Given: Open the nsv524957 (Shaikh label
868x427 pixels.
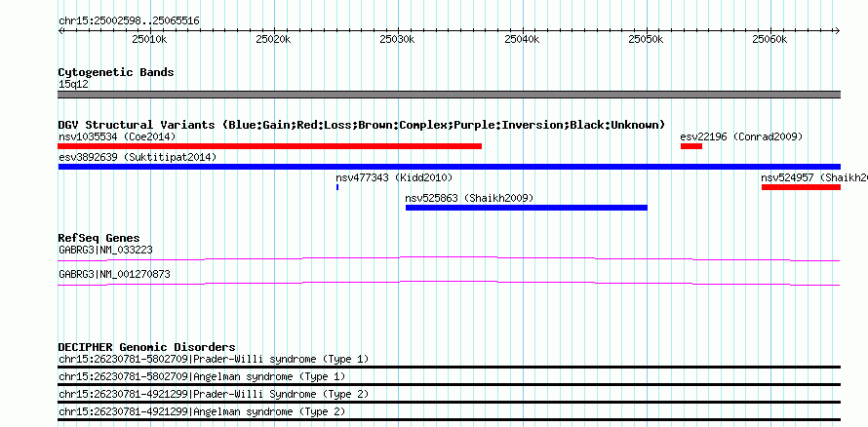Looking at the screenshot, I should (x=814, y=177).
